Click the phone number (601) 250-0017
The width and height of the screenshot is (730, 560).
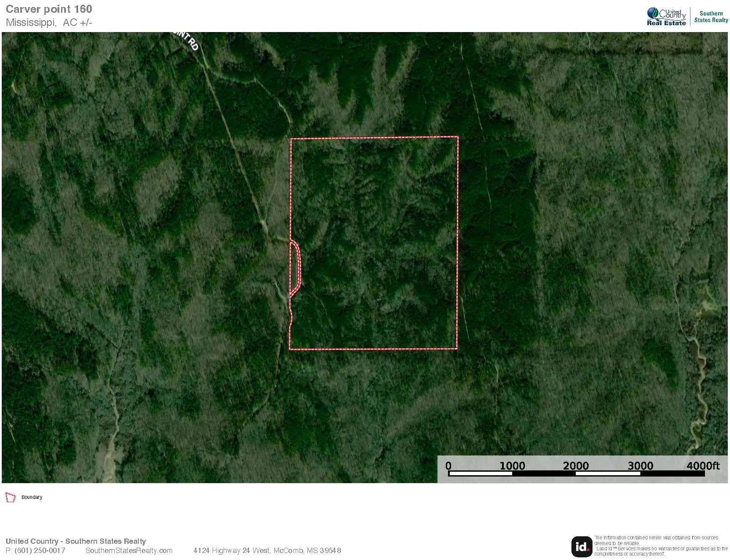[x=36, y=550]
